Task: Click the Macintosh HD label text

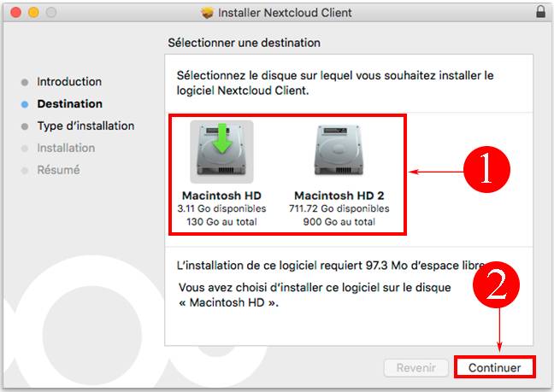Action: 221,195
